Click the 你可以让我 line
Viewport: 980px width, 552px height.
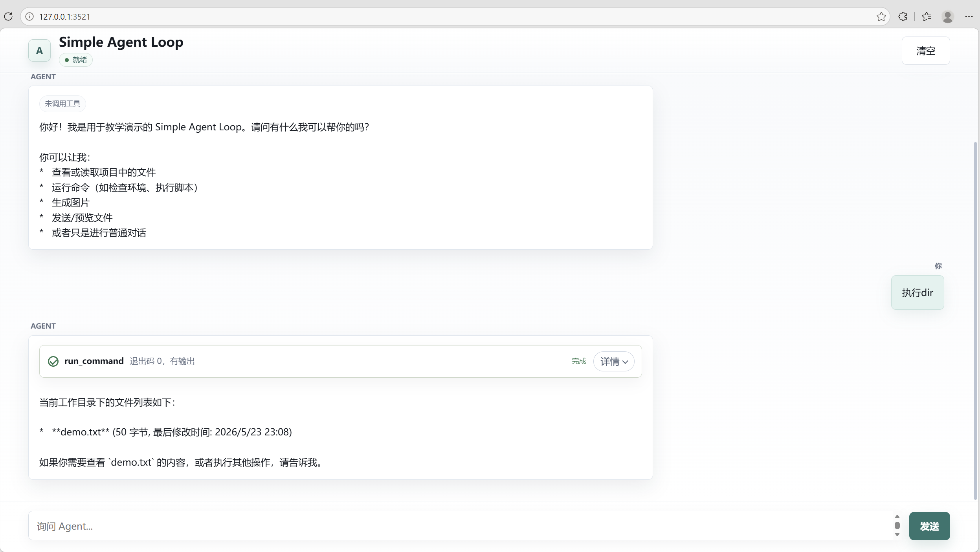point(65,157)
